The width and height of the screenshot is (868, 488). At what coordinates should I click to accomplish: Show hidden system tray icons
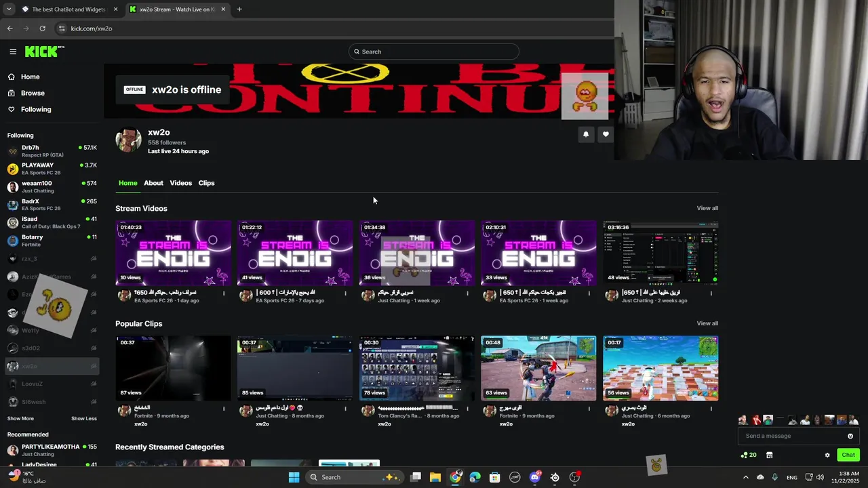[745, 477]
